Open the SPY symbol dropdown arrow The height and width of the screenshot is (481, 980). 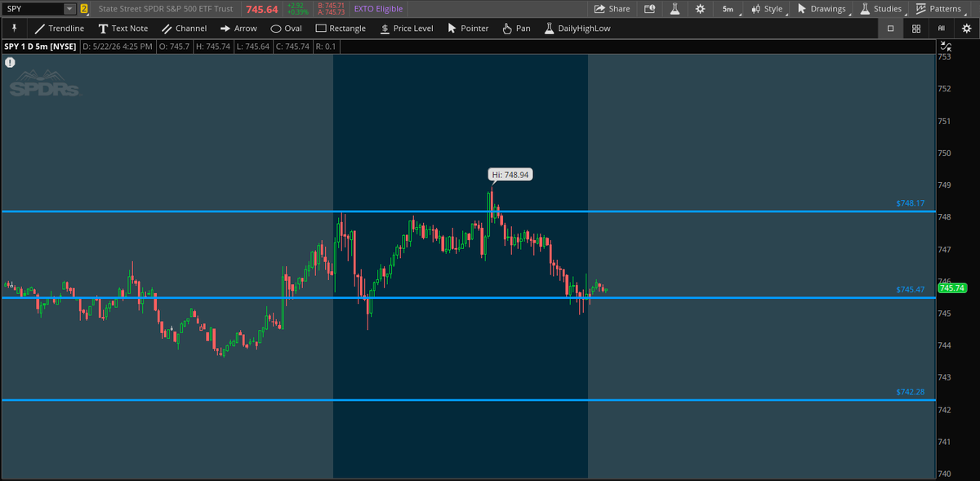69,9
